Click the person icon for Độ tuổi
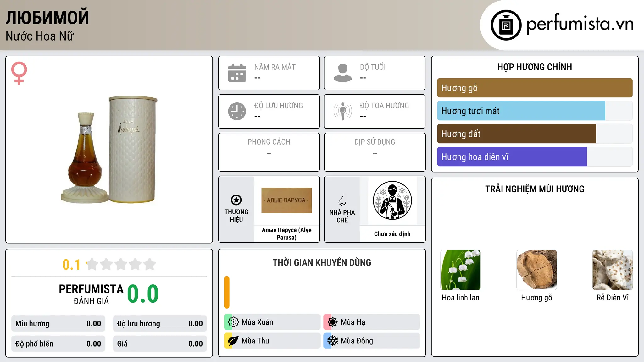 click(x=343, y=73)
